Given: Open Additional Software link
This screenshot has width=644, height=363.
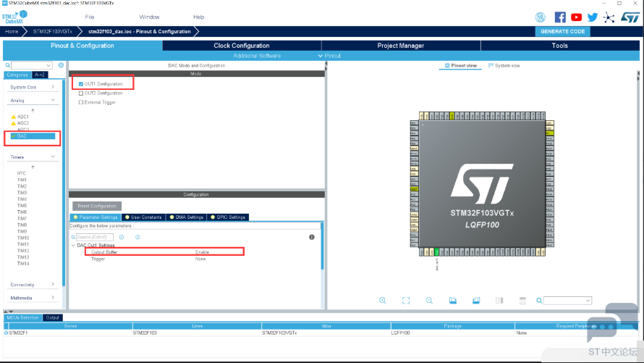Looking at the screenshot, I should coord(257,56).
